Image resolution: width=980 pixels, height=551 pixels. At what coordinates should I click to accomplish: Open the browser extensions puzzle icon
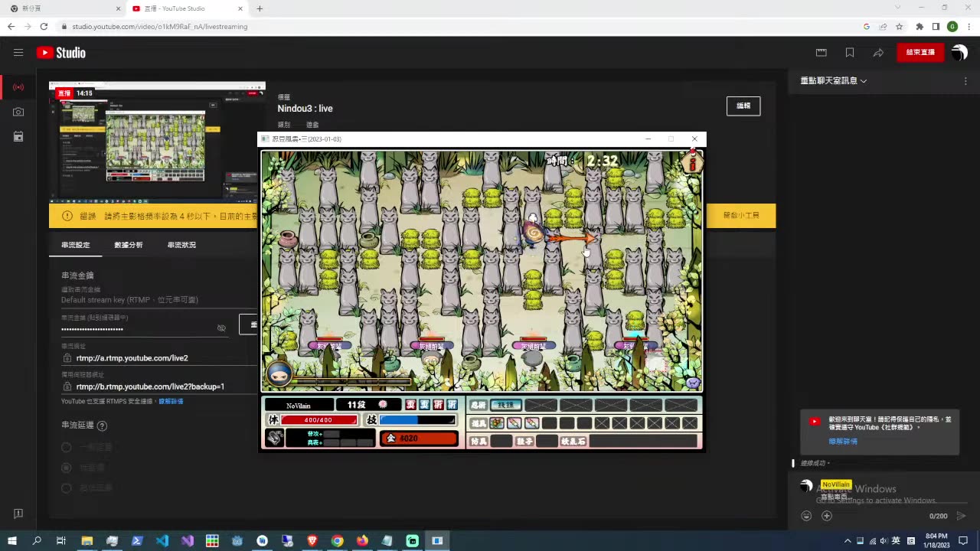(x=920, y=26)
